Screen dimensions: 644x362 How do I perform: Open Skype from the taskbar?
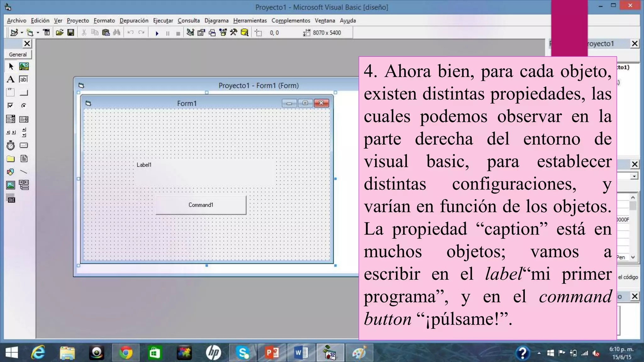(x=243, y=353)
